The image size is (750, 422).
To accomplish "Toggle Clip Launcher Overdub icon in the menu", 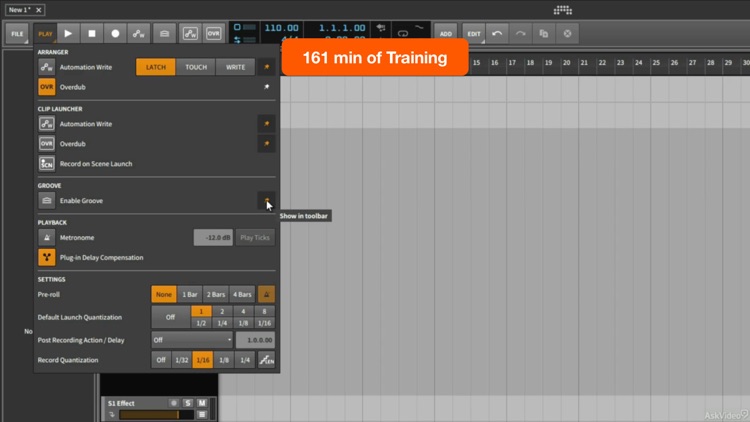I will pyautogui.click(x=46, y=144).
